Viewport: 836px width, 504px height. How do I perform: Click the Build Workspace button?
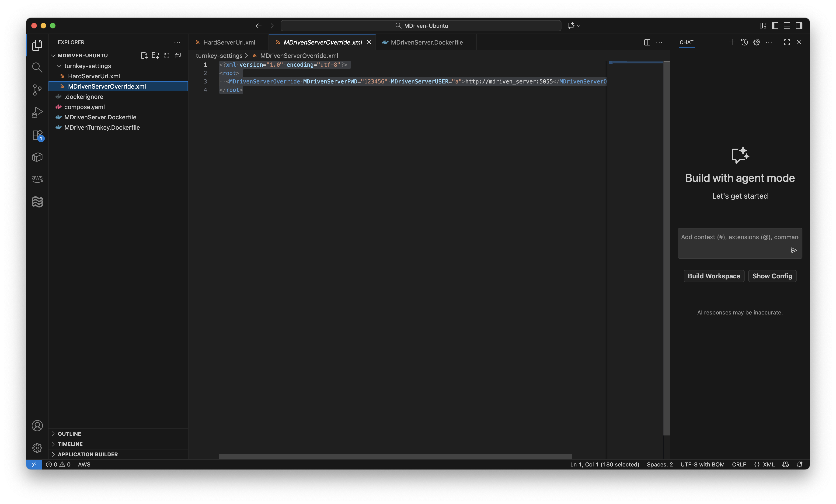[x=714, y=276]
